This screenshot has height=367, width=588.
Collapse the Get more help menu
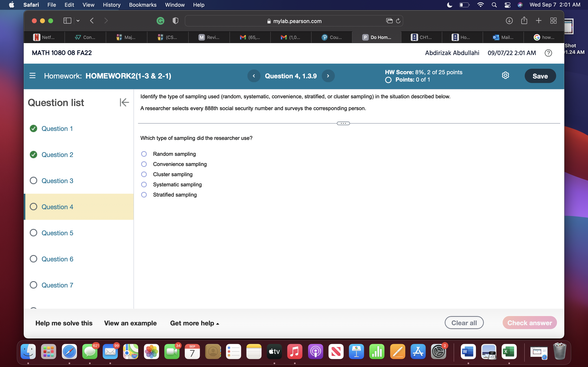tap(194, 323)
